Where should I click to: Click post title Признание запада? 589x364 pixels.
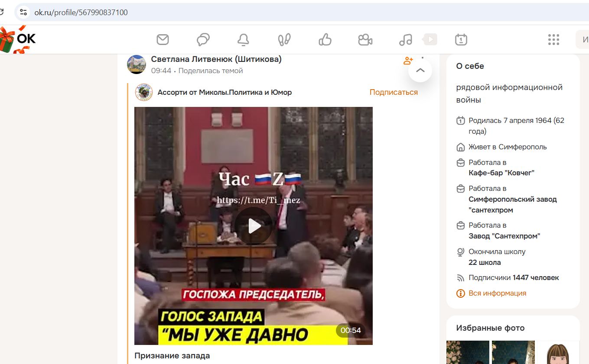click(172, 356)
